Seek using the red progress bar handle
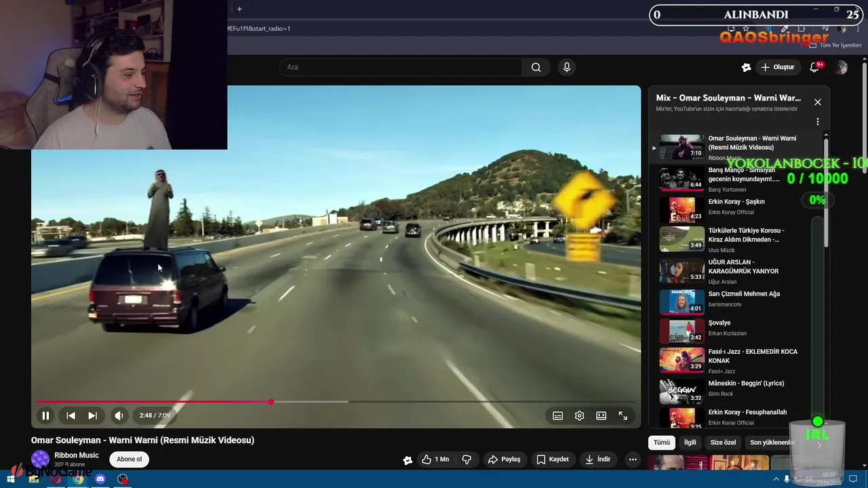The image size is (868, 488). pyautogui.click(x=271, y=402)
